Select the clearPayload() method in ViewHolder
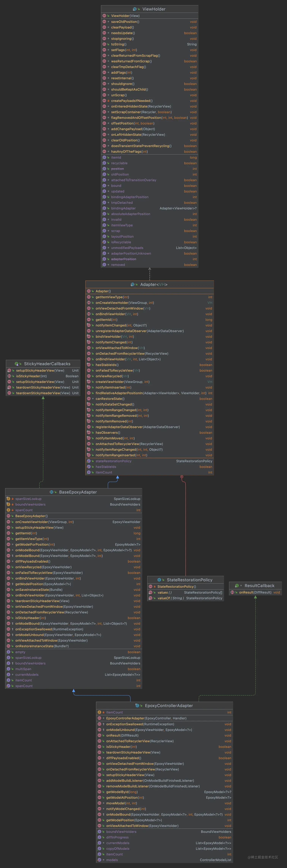This screenshot has width=287, height=868. coord(150,27)
